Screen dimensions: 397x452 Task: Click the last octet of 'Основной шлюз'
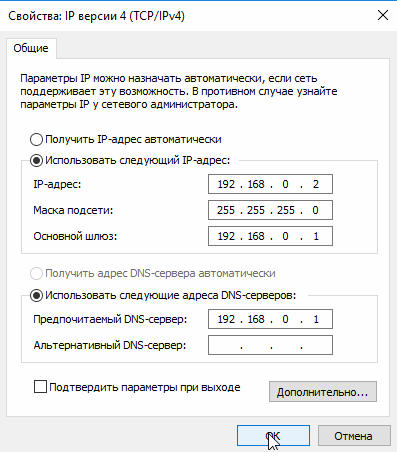[316, 236]
